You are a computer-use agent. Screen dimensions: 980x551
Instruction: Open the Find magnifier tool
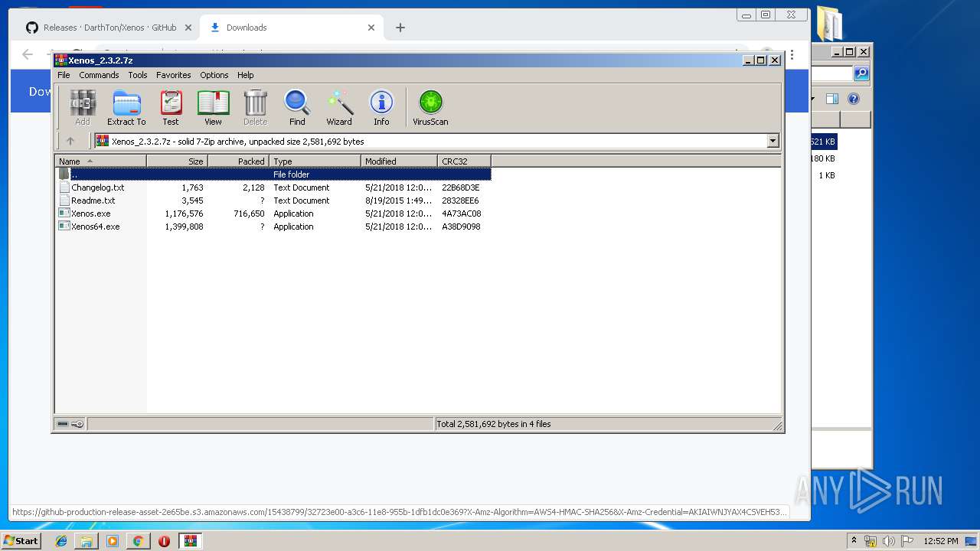pos(297,107)
